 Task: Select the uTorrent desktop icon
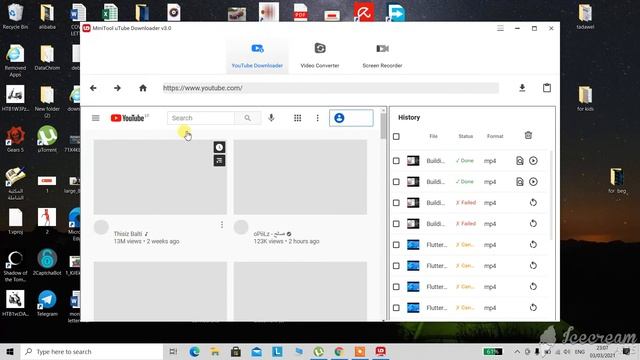tap(47, 139)
